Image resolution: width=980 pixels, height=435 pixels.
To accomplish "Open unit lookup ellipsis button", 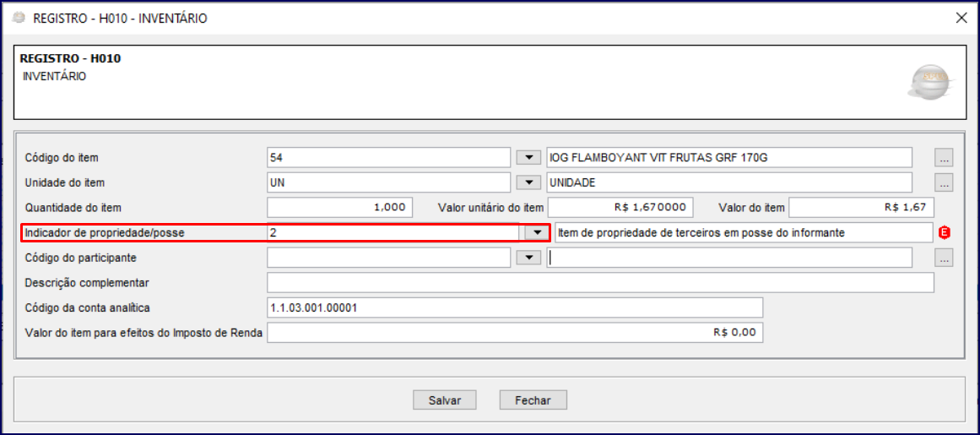I will click(944, 182).
